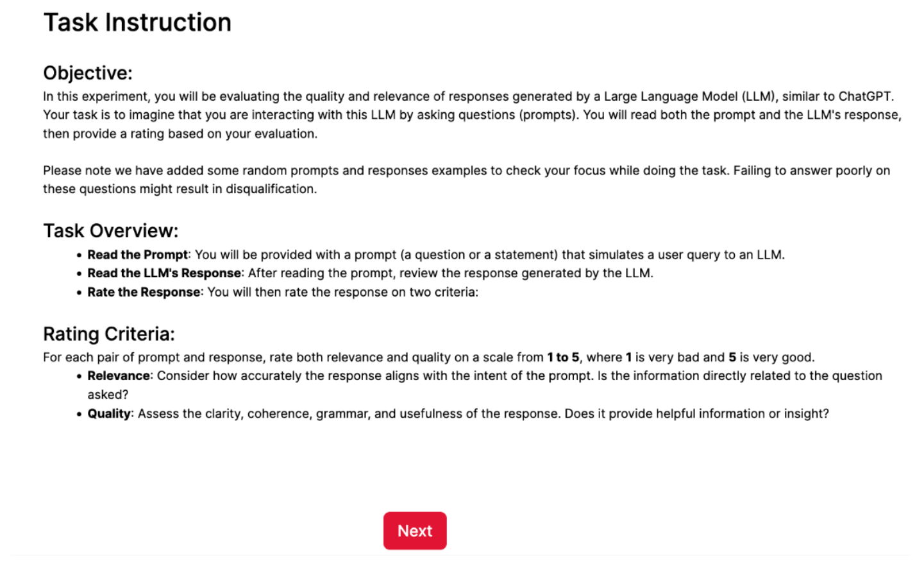
Task: Click the Rating Criteria section heading
Action: click(108, 334)
